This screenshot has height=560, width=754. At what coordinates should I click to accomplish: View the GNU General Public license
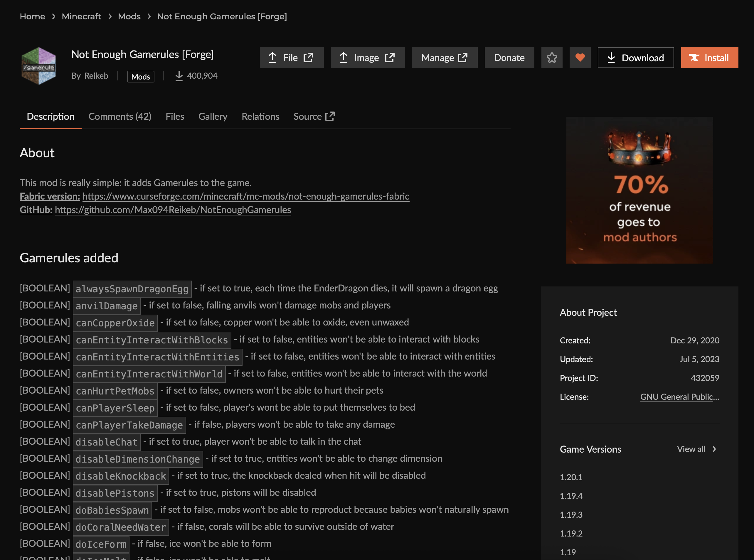point(679,397)
